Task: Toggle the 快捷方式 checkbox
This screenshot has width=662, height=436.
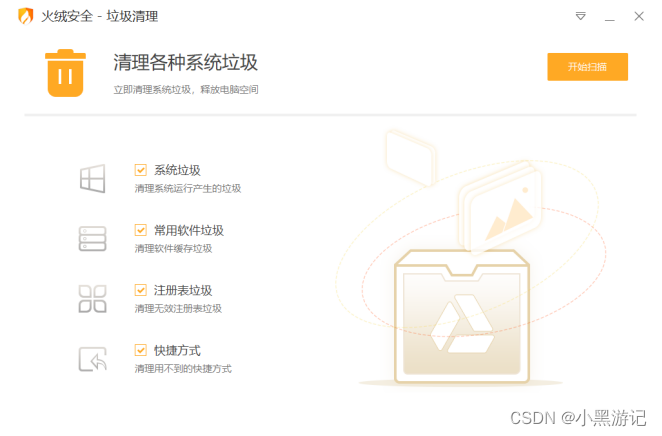Action: 141,350
